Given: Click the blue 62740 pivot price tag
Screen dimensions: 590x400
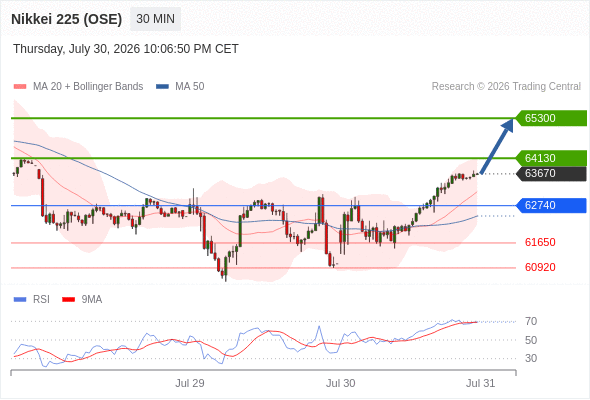Looking at the screenshot, I should (551, 205).
